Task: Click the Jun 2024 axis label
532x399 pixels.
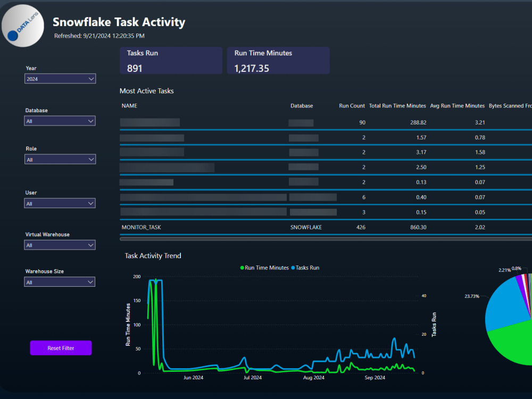Action: (194, 378)
